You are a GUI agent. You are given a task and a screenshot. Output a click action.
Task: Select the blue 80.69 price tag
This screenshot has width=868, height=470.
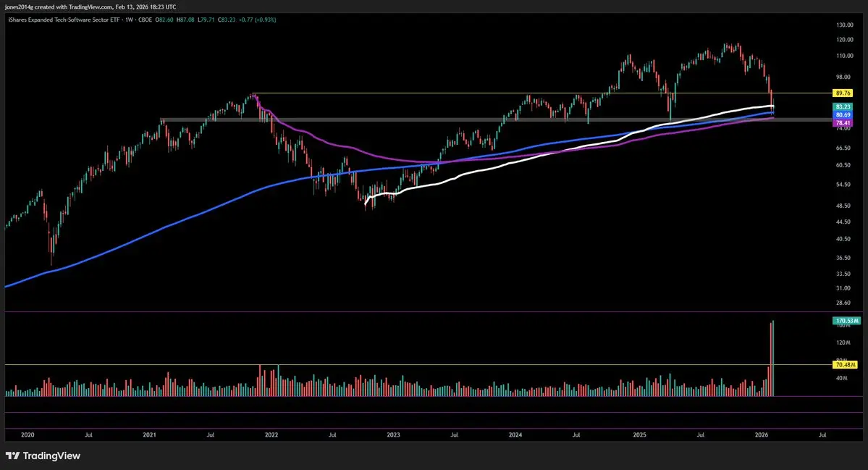pos(843,115)
